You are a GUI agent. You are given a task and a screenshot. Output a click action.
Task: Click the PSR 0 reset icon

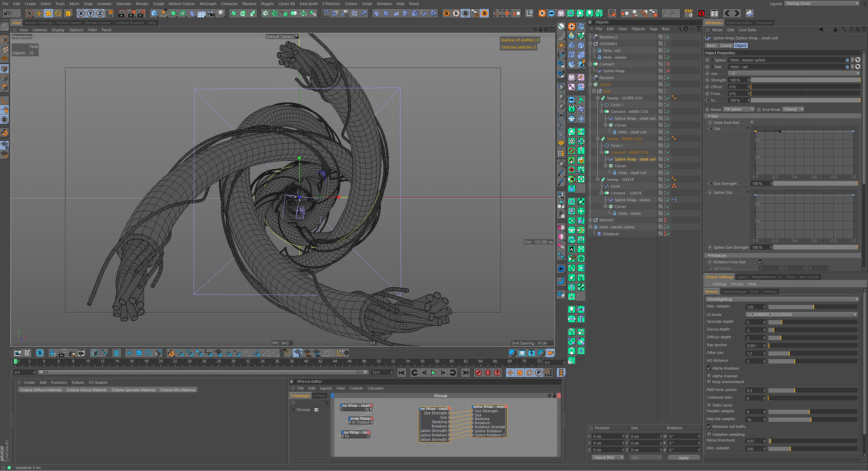689,14
